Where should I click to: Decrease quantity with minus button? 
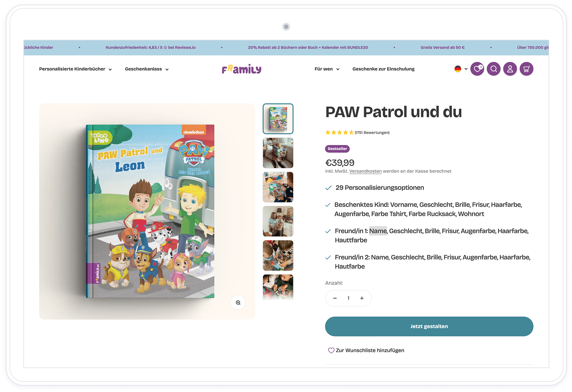(x=335, y=298)
